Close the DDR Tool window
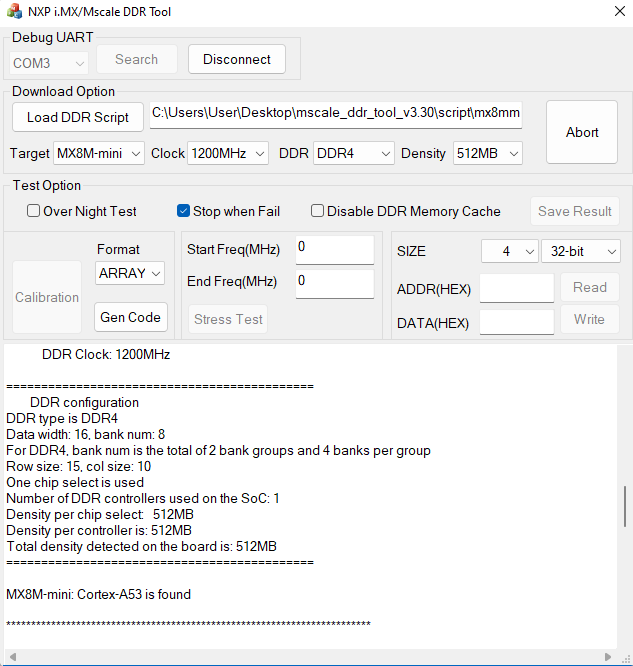Screen dimensions: 633x666 [620, 11]
